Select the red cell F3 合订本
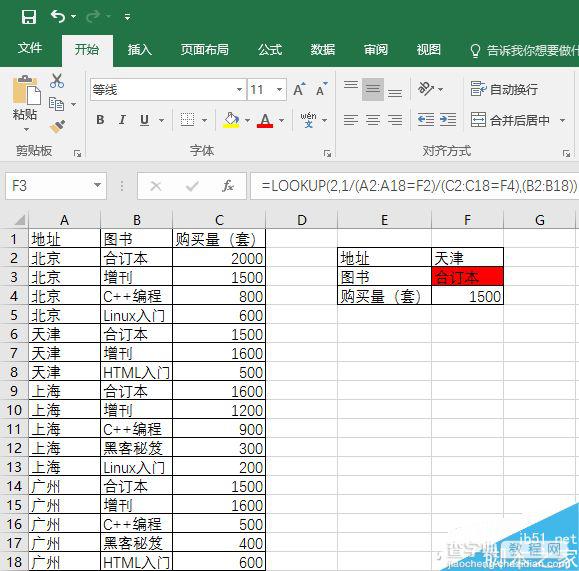Screen dimensions: 579x571 (x=467, y=277)
